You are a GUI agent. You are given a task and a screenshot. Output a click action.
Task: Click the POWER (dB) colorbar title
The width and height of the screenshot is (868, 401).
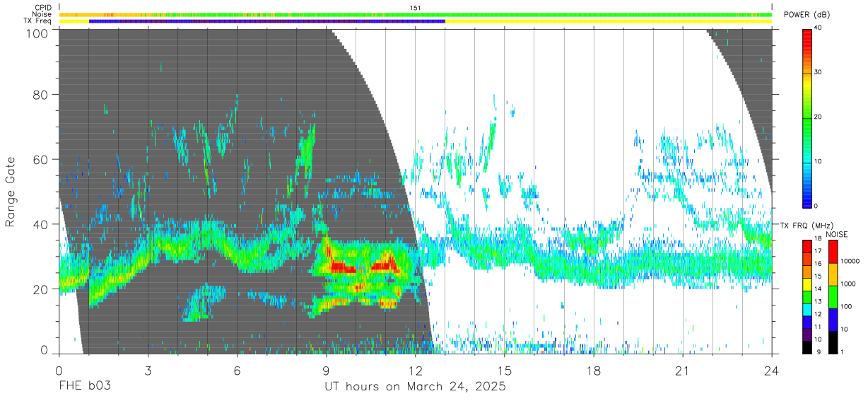point(807,15)
